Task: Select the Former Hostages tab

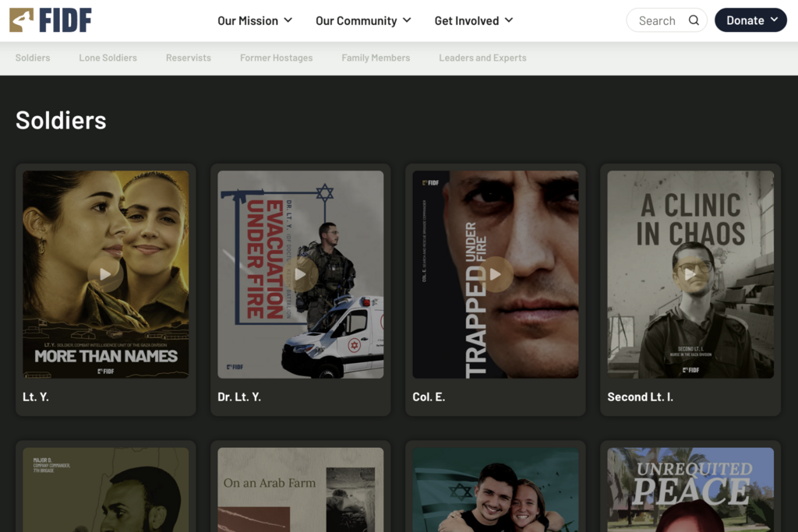Action: 277,58
